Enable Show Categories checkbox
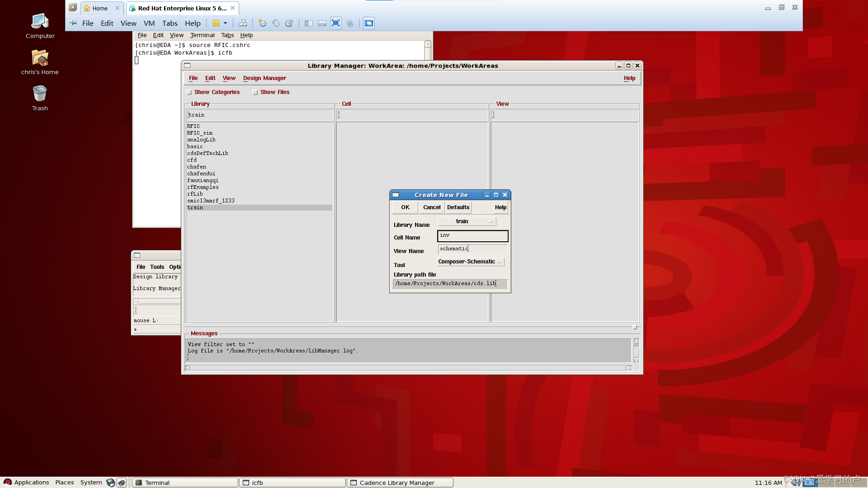The width and height of the screenshot is (868, 488). click(x=189, y=92)
